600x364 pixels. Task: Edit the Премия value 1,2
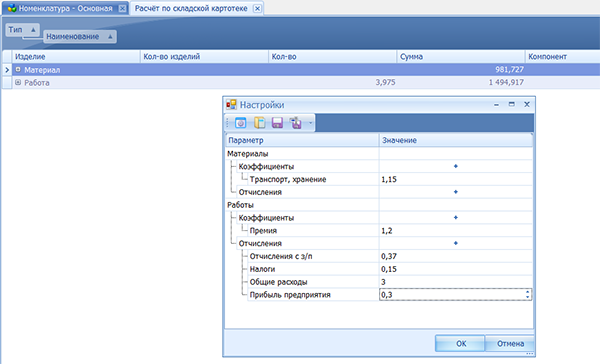pos(456,231)
